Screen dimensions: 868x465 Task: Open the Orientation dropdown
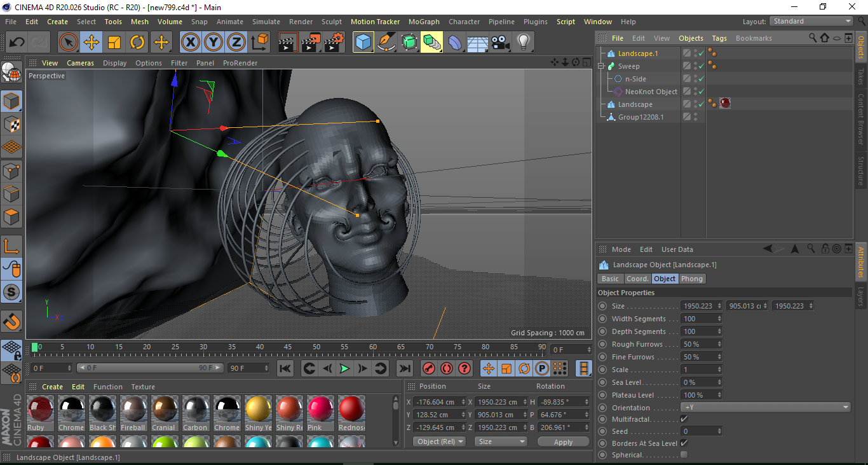[765, 407]
